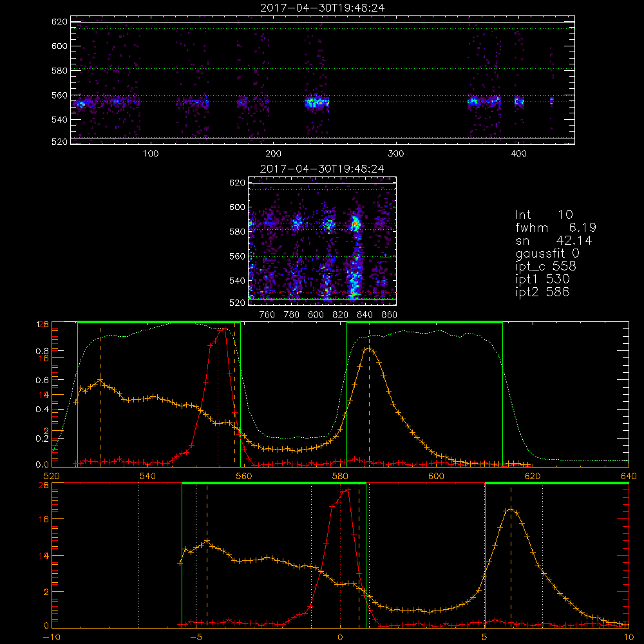The height and width of the screenshot is (644, 644).
Task: Select the 'fwhm 6.19' readout
Action: [556, 227]
